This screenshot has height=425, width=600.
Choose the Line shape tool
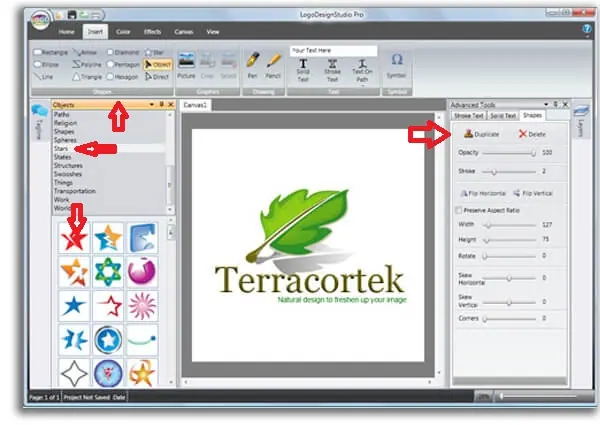click(43, 77)
